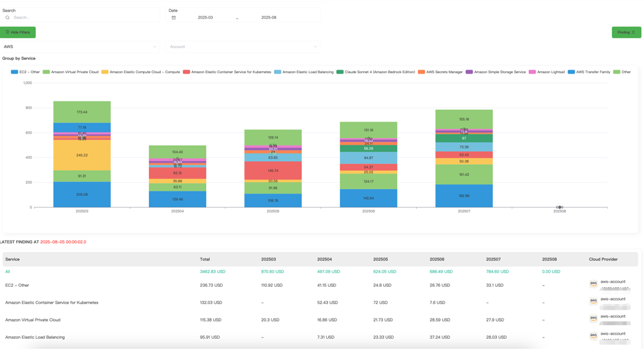Open the date range calendar icon
This screenshot has height=349, width=644.
173,18
